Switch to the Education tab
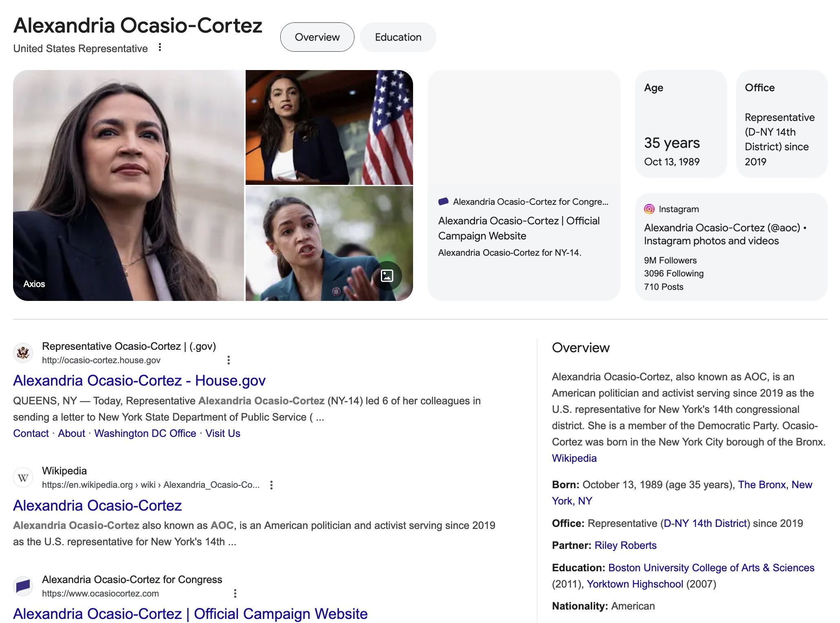 (x=398, y=37)
